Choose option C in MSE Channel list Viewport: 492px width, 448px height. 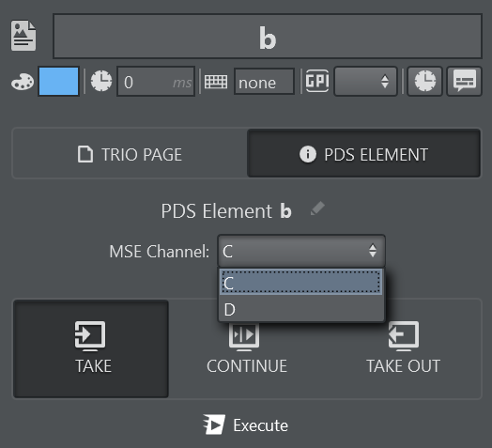coord(300,282)
